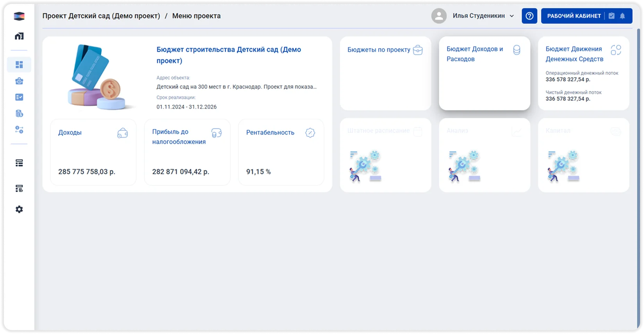Open the coin stack icon in sidebar

19,114
